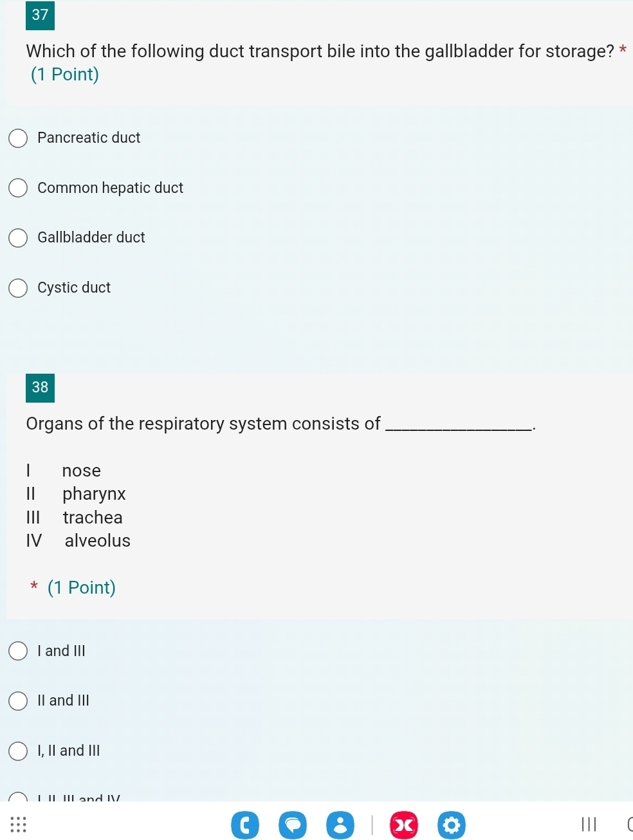Tap the question 38 number badge
The height and width of the screenshot is (840, 633).
(x=40, y=388)
